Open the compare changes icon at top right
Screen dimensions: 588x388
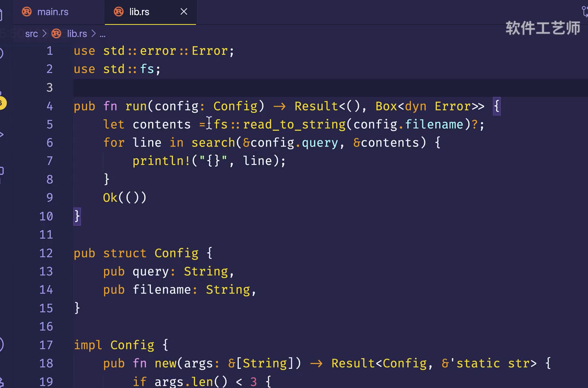[x=585, y=12]
